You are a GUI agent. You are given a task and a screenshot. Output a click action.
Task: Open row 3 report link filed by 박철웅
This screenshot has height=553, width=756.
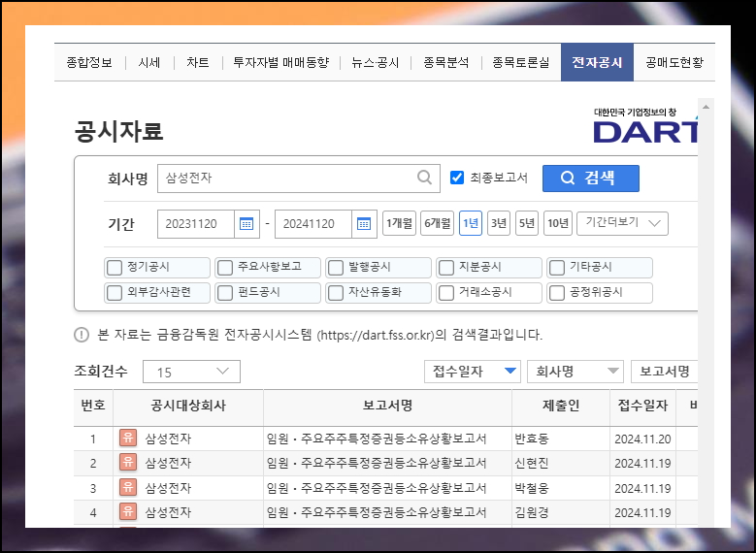[x=377, y=488]
